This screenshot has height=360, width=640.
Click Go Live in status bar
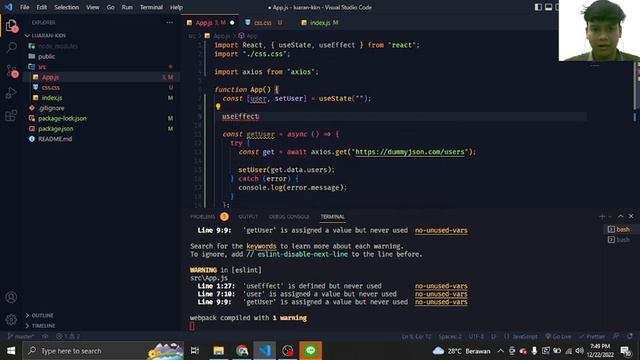pos(558,337)
